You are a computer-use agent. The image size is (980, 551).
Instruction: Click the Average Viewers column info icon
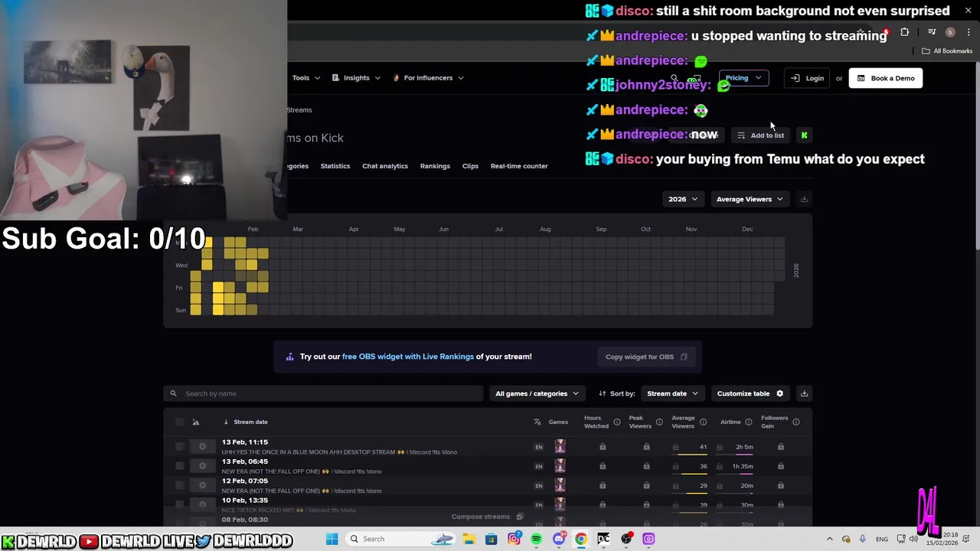[703, 422]
